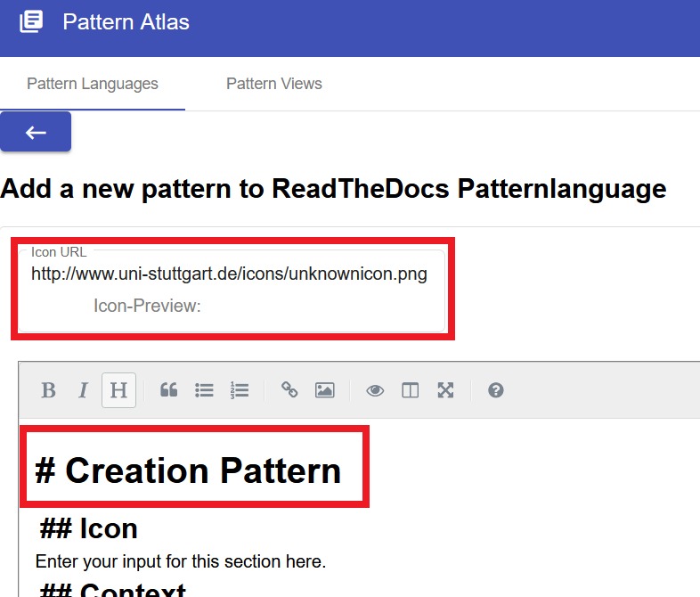
Task: Open the Pattern Views tab
Action: pyautogui.click(x=274, y=84)
